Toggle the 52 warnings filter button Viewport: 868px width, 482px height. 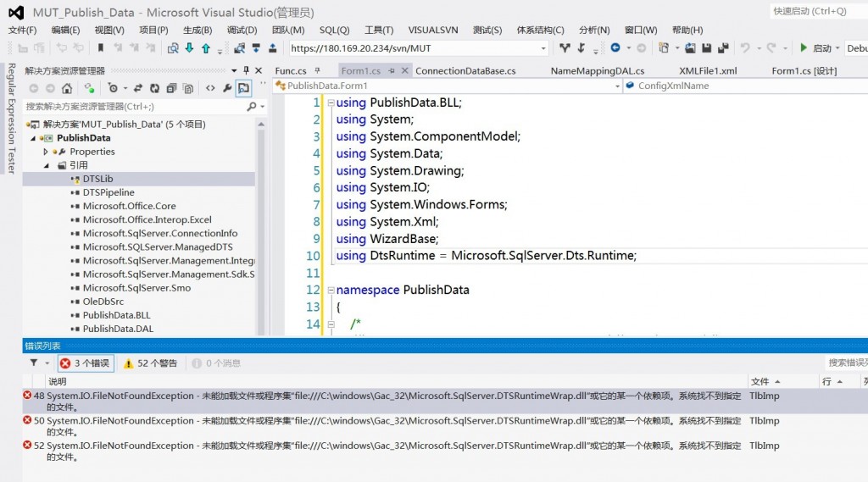(x=150, y=363)
